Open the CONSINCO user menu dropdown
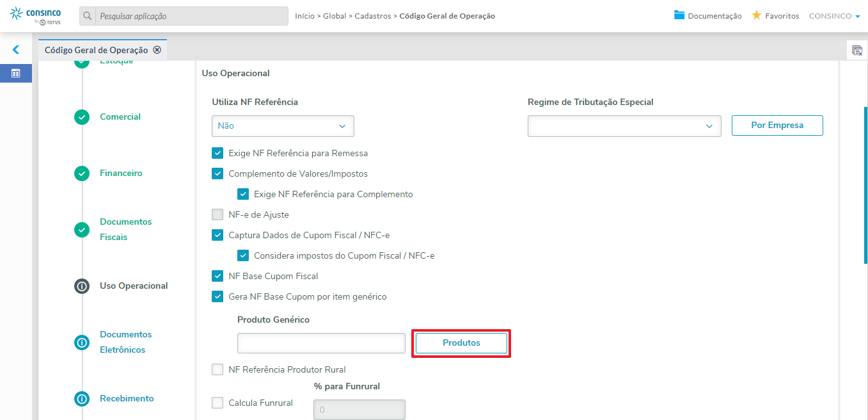The image size is (868, 420). [835, 16]
